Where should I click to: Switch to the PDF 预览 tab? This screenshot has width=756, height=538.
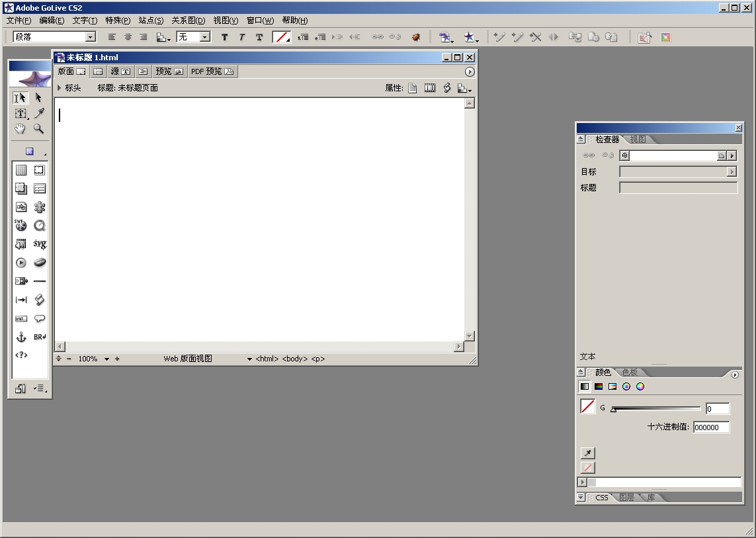pyautogui.click(x=212, y=71)
